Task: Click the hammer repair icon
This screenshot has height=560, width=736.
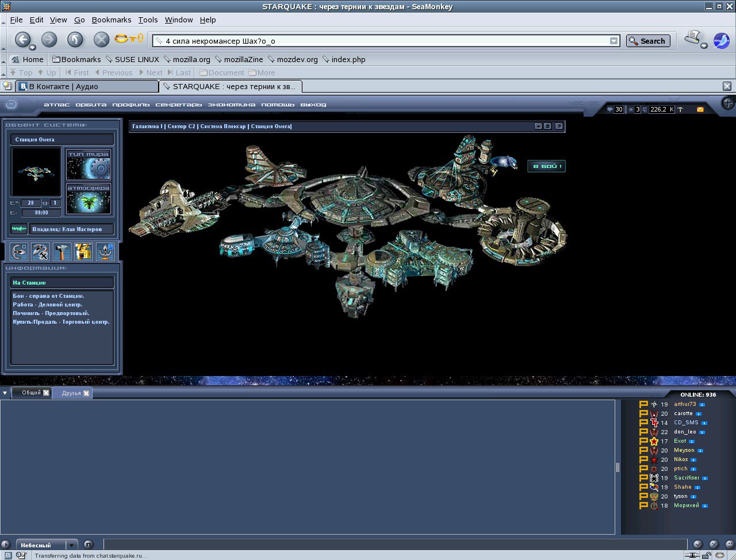Action: (62, 252)
